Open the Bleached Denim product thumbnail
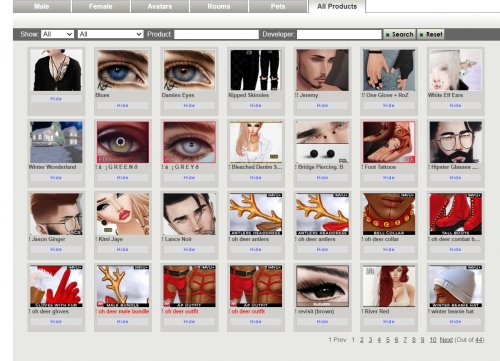This screenshot has height=361, width=500. tap(256, 142)
